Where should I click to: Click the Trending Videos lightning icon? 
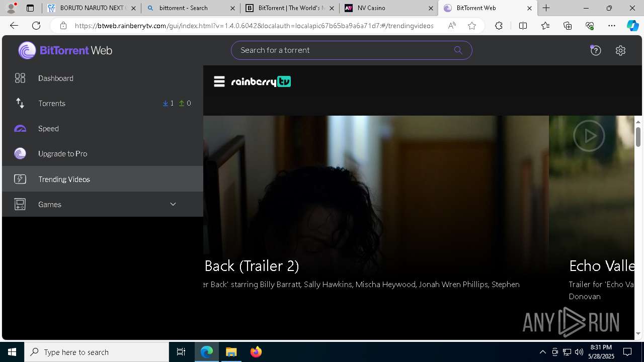coord(20,179)
